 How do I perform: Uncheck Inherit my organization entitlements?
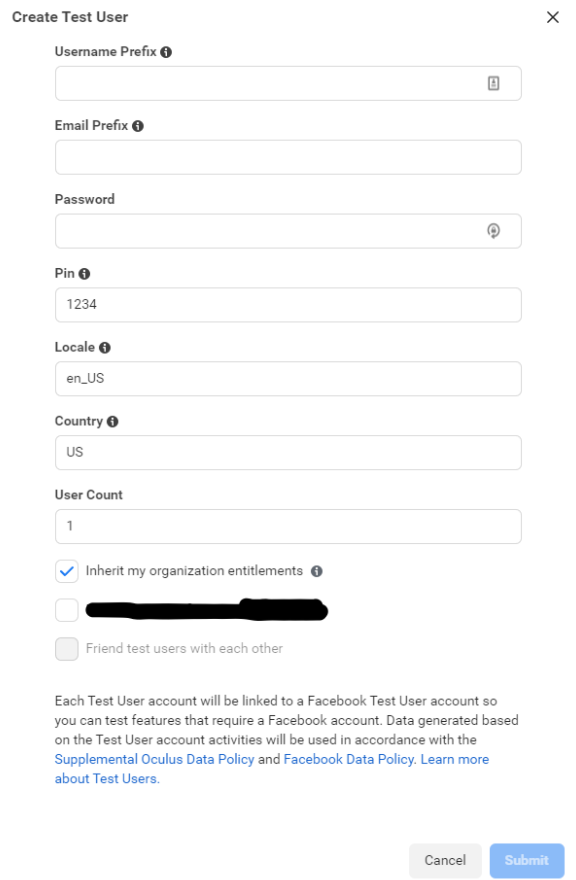pyautogui.click(x=67, y=571)
